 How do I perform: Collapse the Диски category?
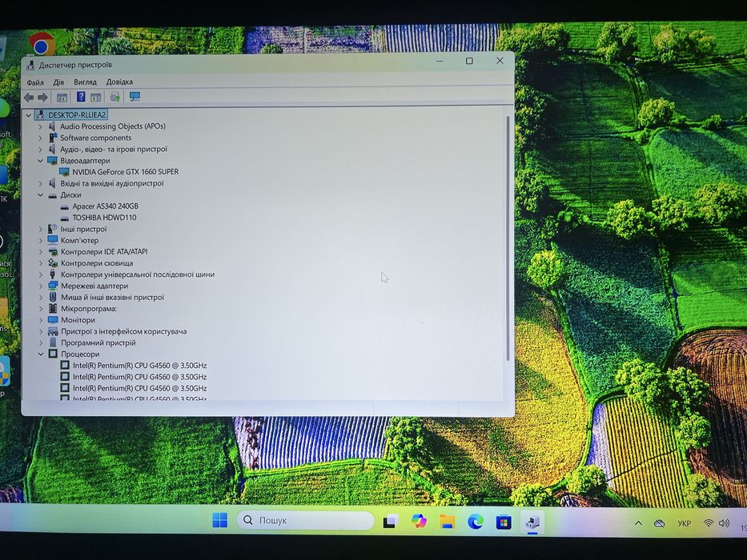coord(40,195)
